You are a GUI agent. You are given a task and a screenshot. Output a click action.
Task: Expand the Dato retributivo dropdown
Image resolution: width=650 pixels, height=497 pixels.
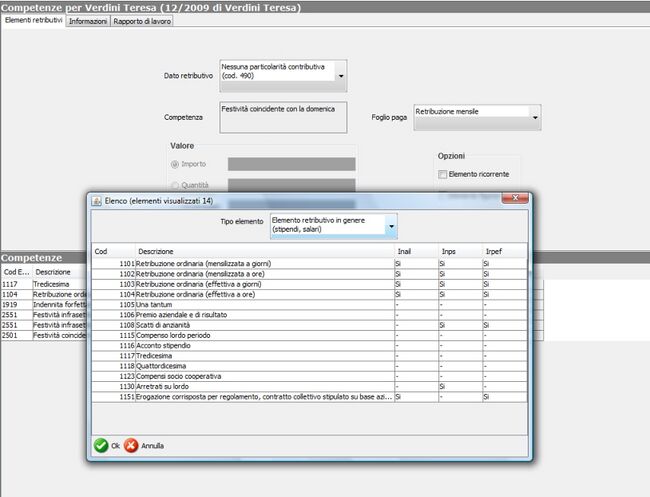(340, 75)
